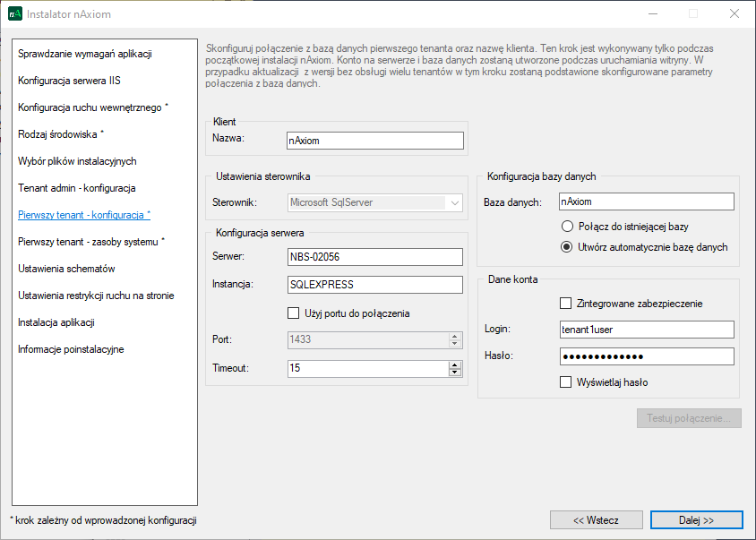Increase Port value with up arrow
The width and height of the screenshot is (756, 540).
tap(455, 336)
